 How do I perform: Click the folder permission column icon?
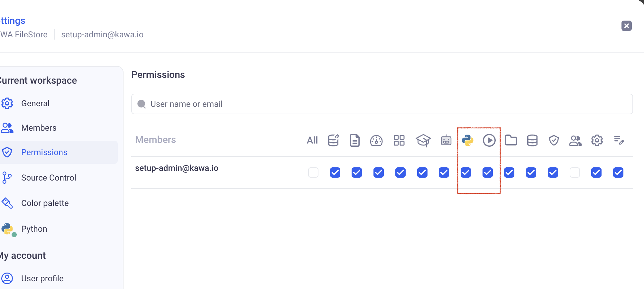click(511, 140)
